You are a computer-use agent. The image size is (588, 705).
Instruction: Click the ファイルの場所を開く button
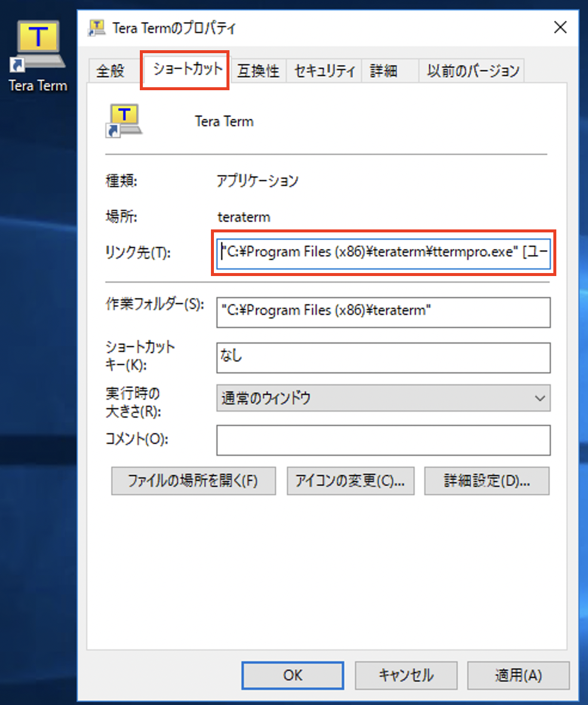(x=193, y=480)
